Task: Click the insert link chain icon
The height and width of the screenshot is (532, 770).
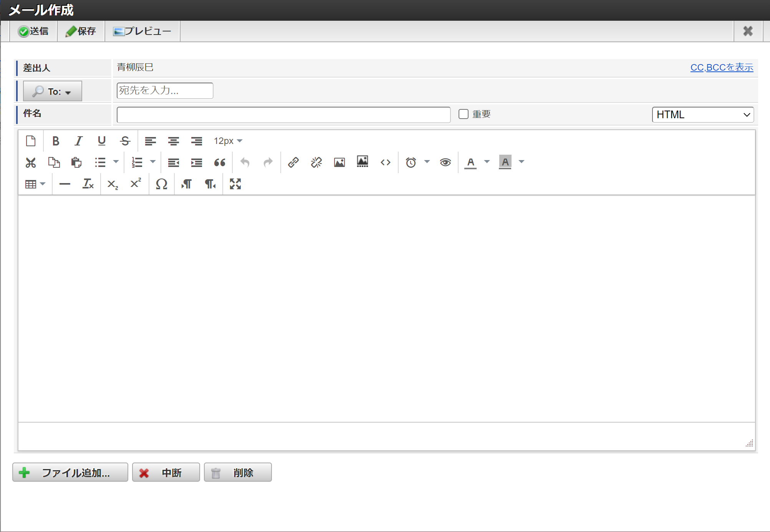Action: (293, 162)
